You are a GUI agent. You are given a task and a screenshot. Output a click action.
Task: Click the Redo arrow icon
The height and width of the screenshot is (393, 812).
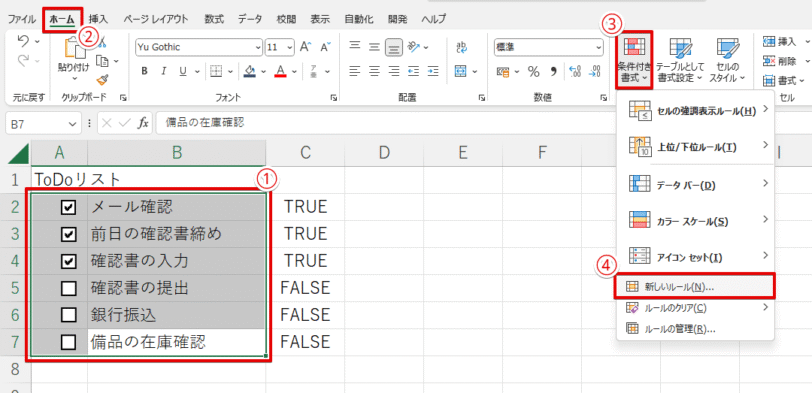[x=23, y=61]
